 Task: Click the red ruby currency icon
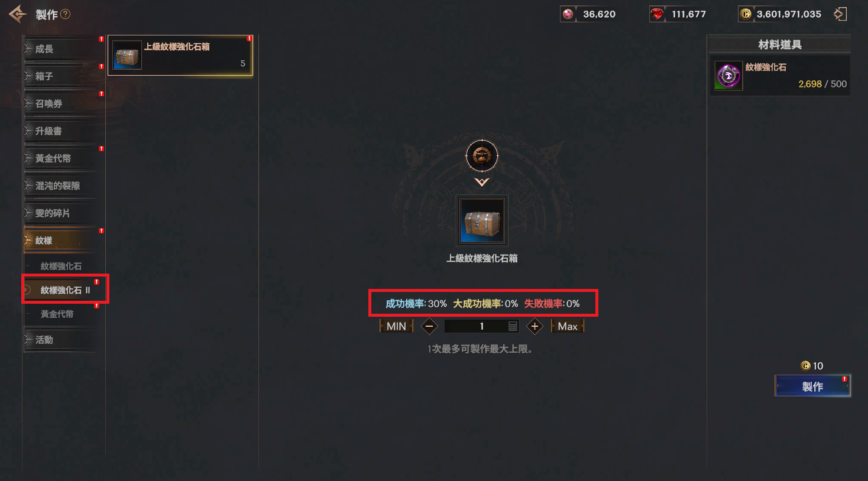point(657,14)
